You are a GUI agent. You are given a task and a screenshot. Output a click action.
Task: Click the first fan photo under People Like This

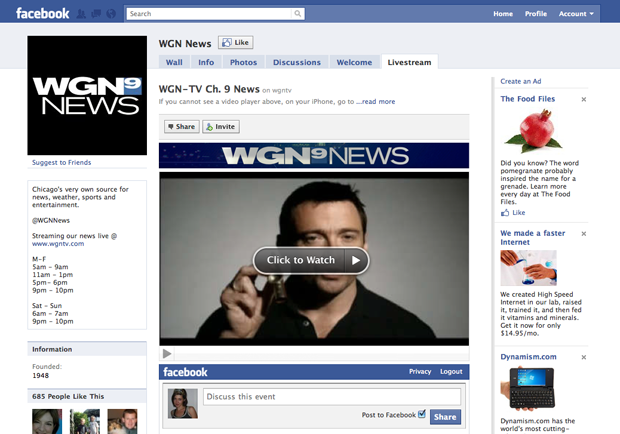(x=47, y=421)
